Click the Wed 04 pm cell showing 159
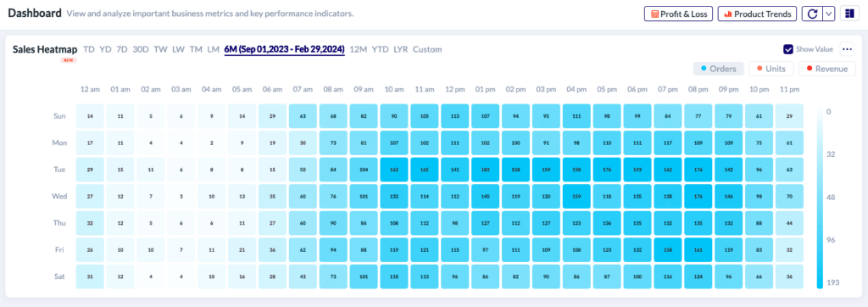This screenshot has height=307, width=868. point(577,196)
